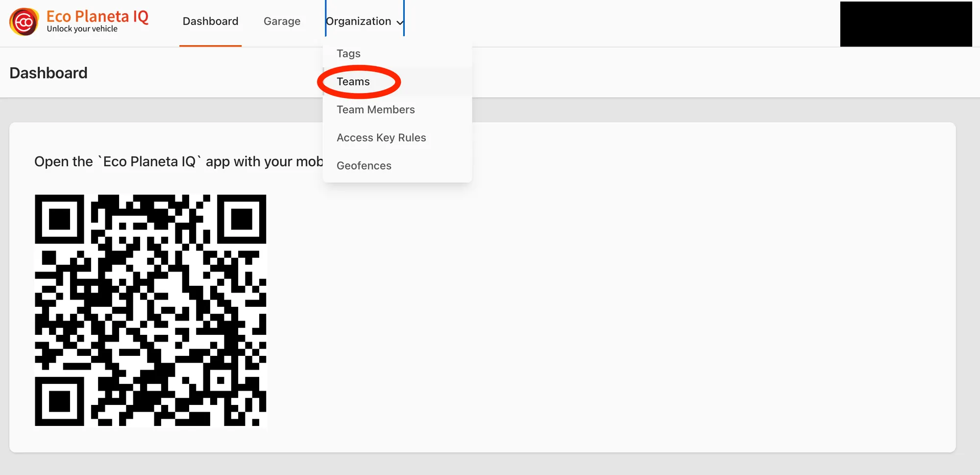The image size is (980, 475).
Task: Click the Eco Planeta IQ logo icon
Action: tap(24, 22)
